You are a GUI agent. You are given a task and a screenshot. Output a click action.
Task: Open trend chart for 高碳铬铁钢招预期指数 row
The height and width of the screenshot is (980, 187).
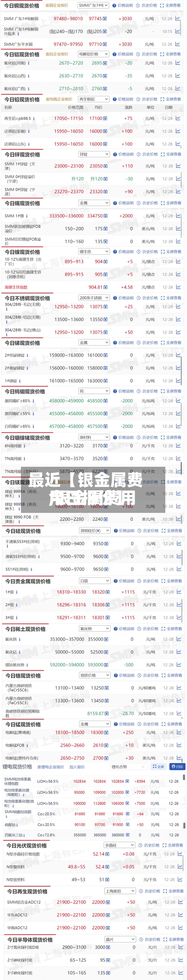coord(179,713)
